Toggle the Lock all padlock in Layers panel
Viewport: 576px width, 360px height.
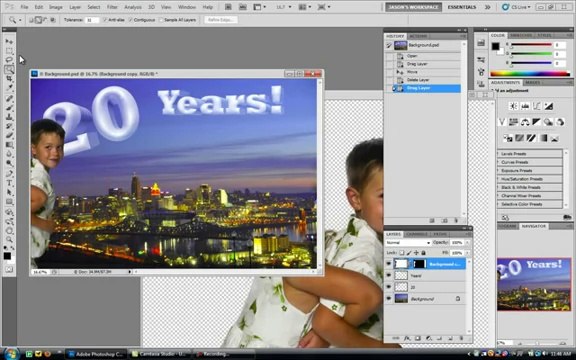pyautogui.click(x=423, y=253)
